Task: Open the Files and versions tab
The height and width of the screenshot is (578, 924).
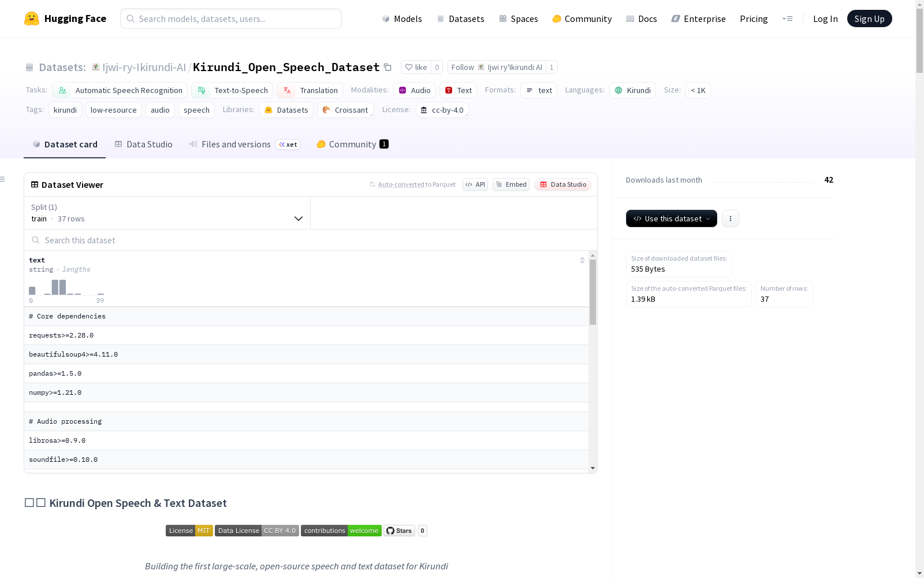Action: pyautogui.click(x=244, y=144)
